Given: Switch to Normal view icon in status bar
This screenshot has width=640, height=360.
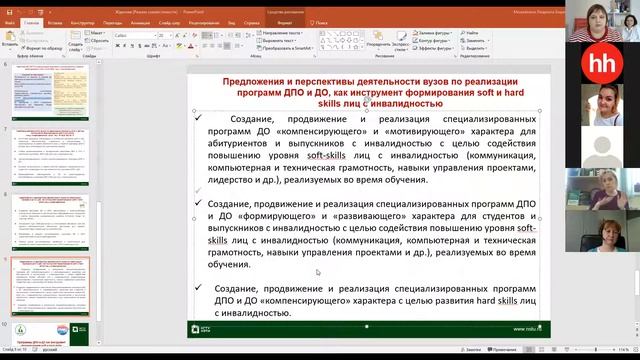Looking at the screenshot, I should click(x=529, y=350).
